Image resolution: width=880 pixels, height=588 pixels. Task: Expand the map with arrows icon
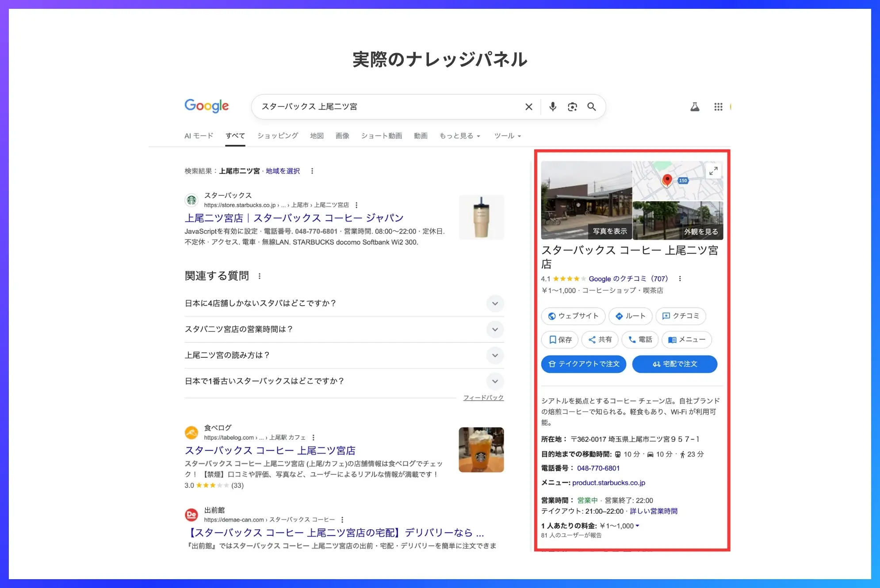coord(713,171)
